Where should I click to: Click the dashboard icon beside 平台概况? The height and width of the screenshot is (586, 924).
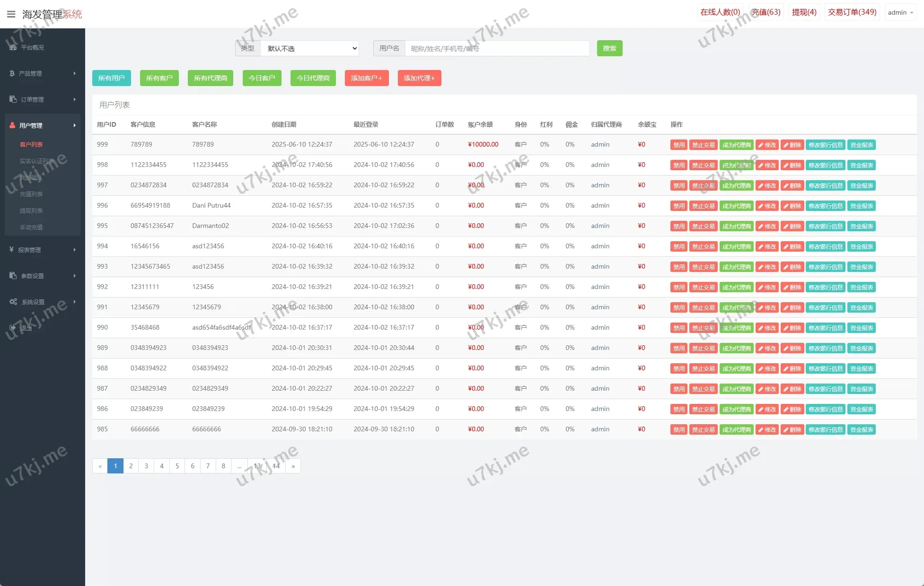tap(13, 47)
